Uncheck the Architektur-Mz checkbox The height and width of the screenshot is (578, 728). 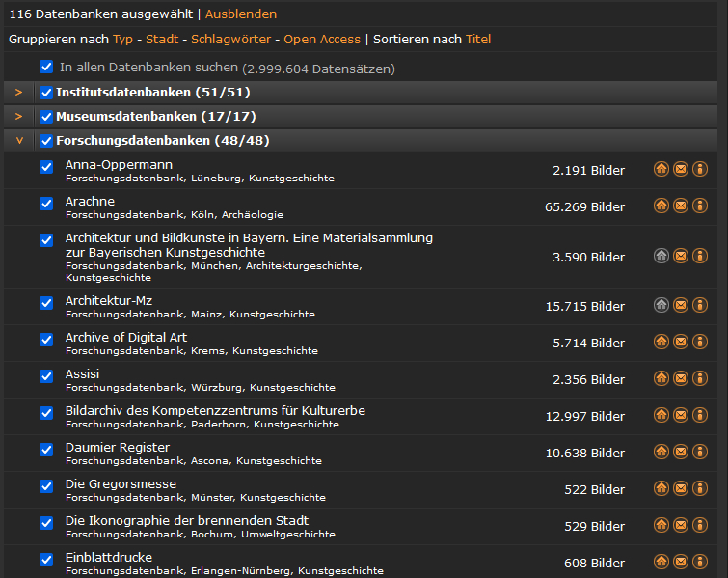[46, 303]
